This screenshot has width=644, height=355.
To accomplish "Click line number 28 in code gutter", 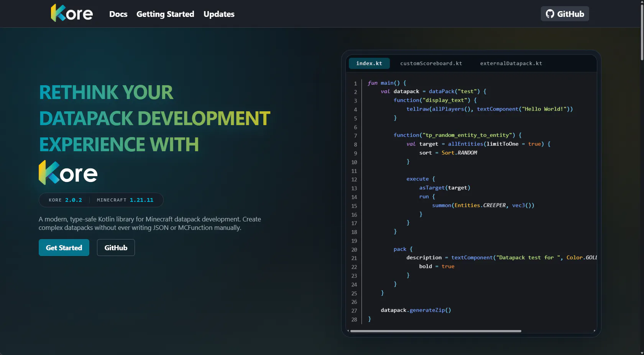I will [354, 319].
